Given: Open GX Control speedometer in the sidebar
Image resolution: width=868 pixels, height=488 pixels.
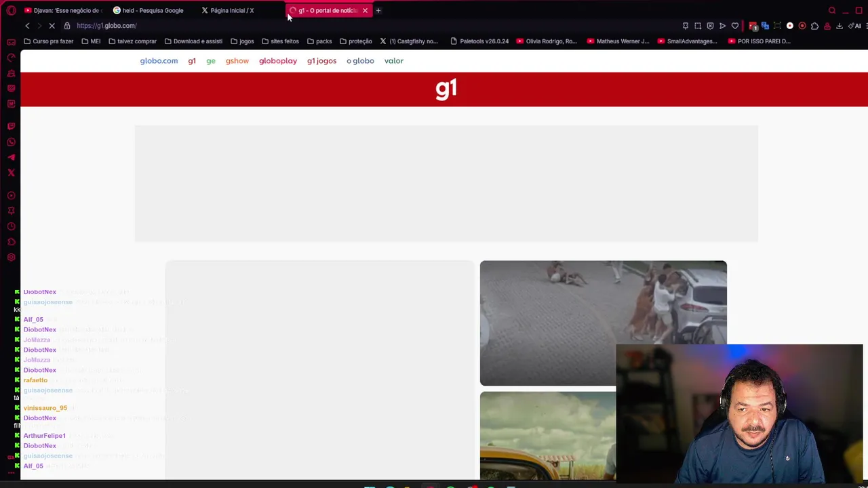Looking at the screenshot, I should [11, 58].
